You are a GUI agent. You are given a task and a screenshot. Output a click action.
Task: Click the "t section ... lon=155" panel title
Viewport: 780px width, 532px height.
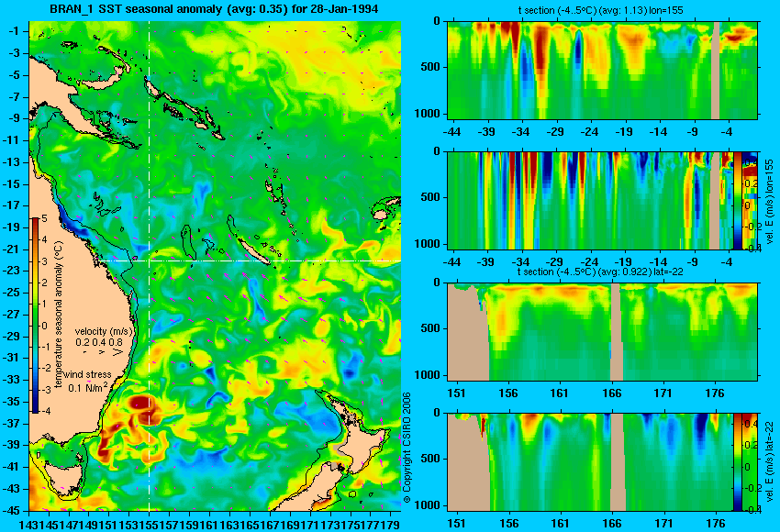(x=600, y=10)
